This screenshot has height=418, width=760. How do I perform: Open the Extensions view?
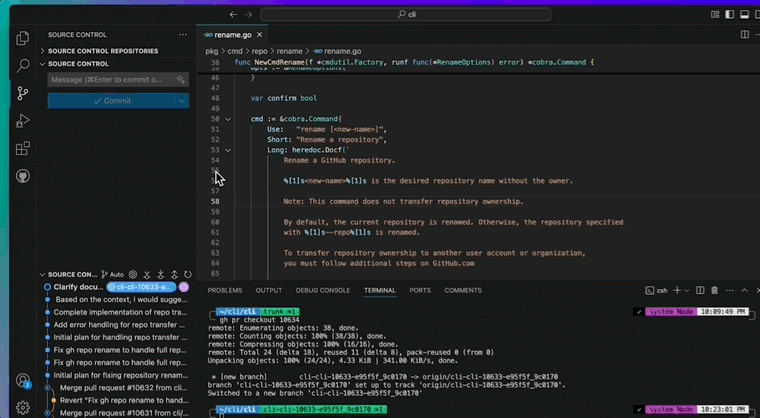pos(22,148)
